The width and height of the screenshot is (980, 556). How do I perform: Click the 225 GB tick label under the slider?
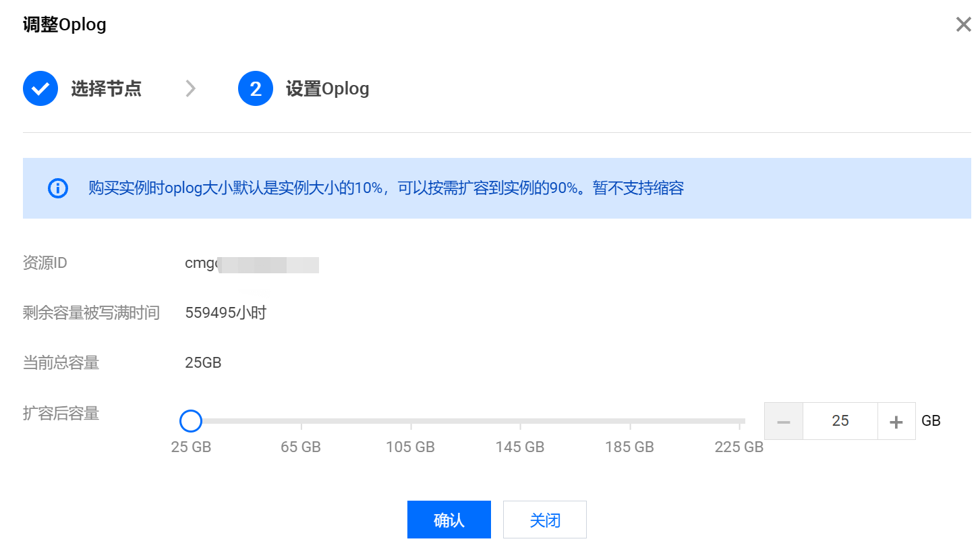(738, 447)
